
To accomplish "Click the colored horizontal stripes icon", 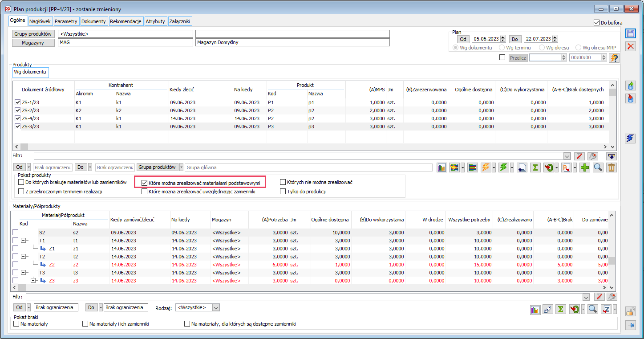I will [473, 167].
